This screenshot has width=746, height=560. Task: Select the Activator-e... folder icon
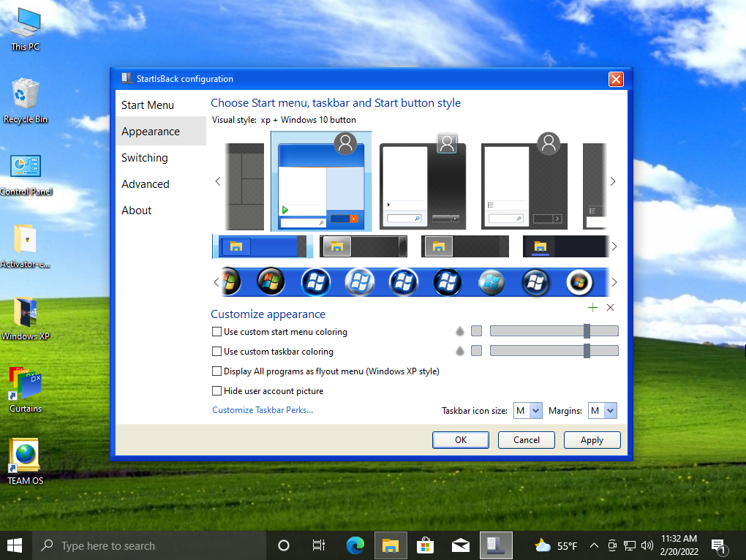click(26, 246)
